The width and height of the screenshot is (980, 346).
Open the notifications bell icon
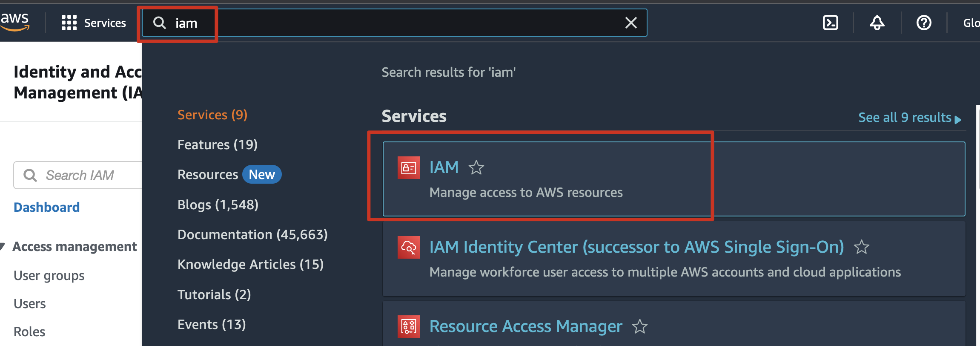point(877,23)
